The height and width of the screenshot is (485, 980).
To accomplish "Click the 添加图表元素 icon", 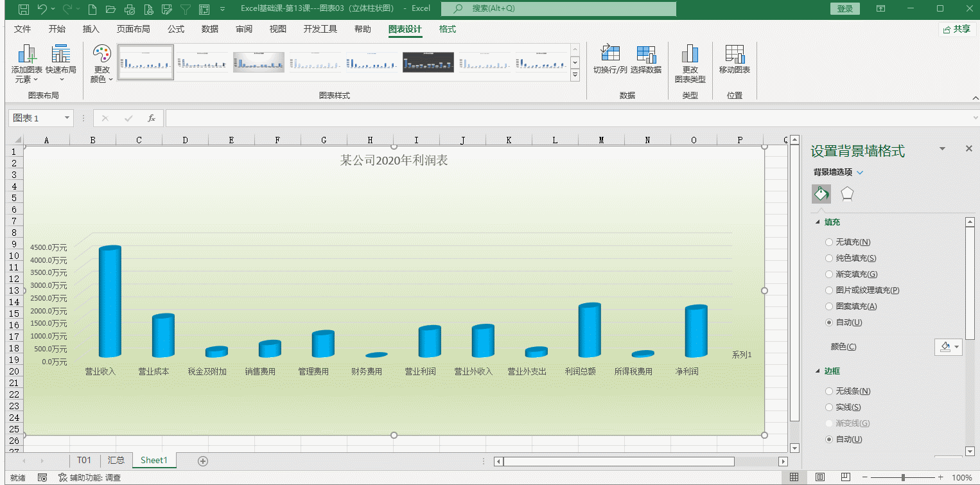I will (x=26, y=55).
